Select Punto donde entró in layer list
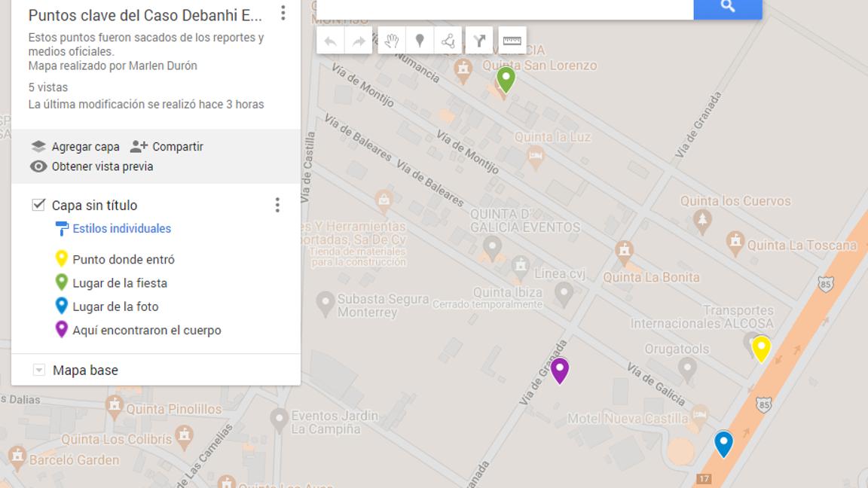868x488 pixels. (x=124, y=260)
